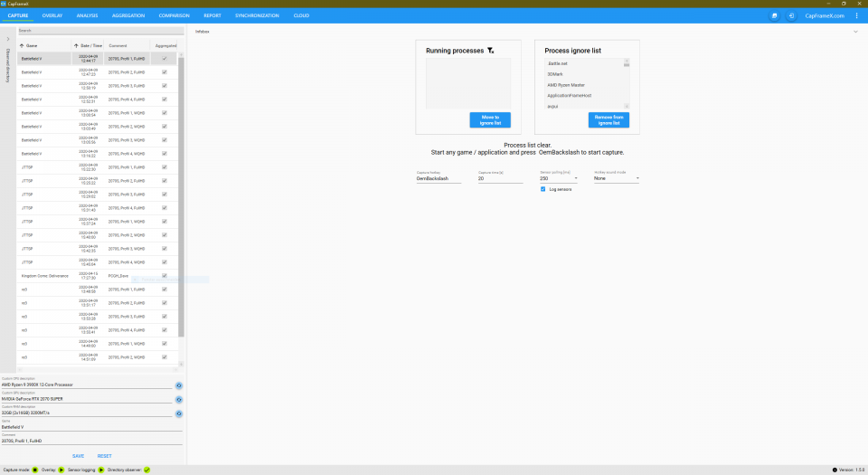Toggle the Aggregated checkbox for Kingdom Come: Deliverance

click(165, 276)
